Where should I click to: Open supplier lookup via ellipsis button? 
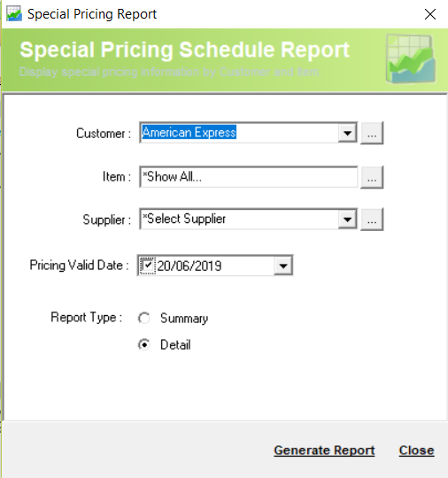click(372, 220)
